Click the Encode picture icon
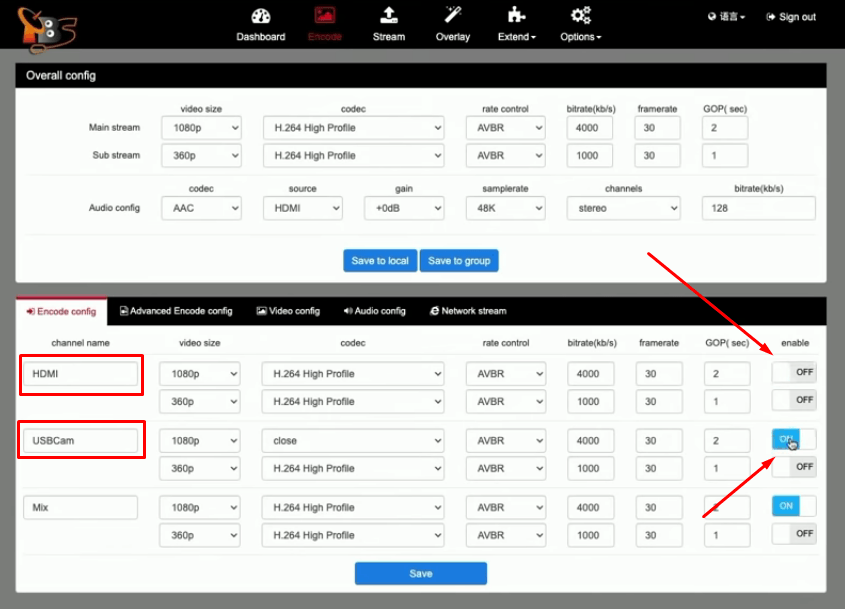Image resolution: width=845 pixels, height=609 pixels. pyautogui.click(x=324, y=15)
